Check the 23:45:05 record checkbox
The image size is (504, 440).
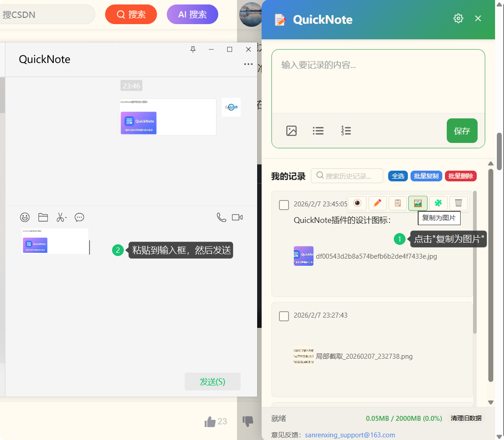pos(284,205)
